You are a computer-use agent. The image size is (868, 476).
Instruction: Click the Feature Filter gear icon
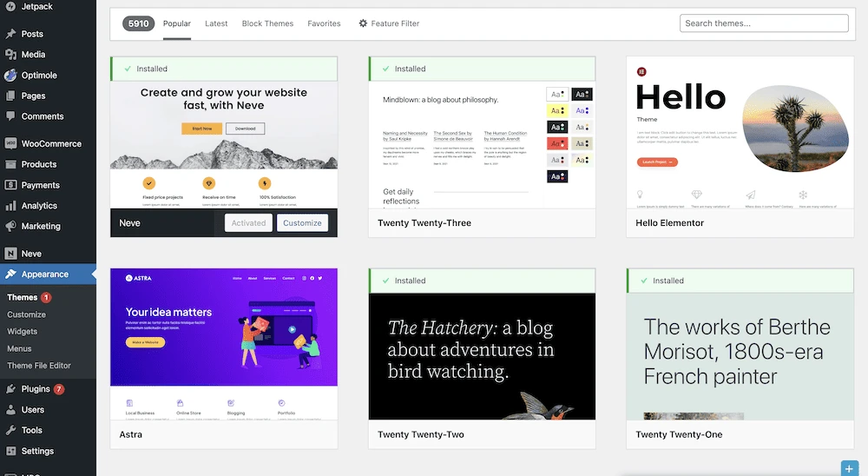(363, 23)
